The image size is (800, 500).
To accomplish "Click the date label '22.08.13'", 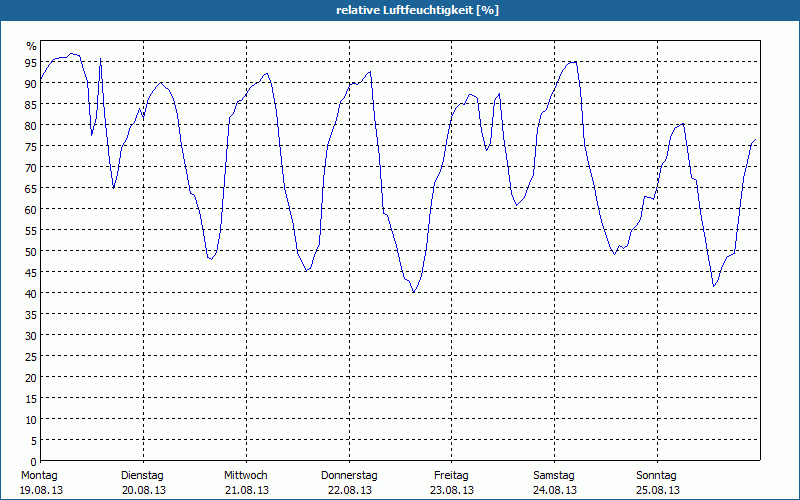I will click(349, 490).
